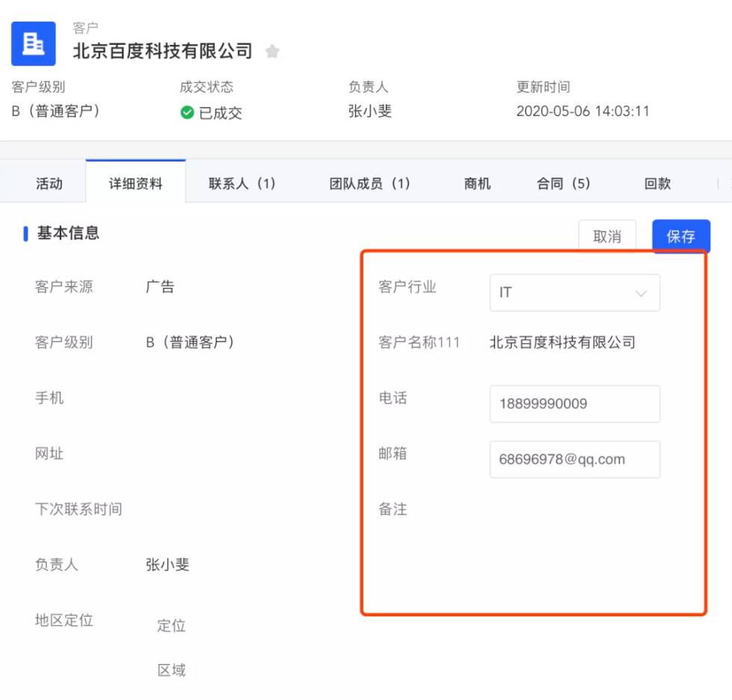Switch to the 商机 tab
The image size is (732, 700).
(476, 183)
